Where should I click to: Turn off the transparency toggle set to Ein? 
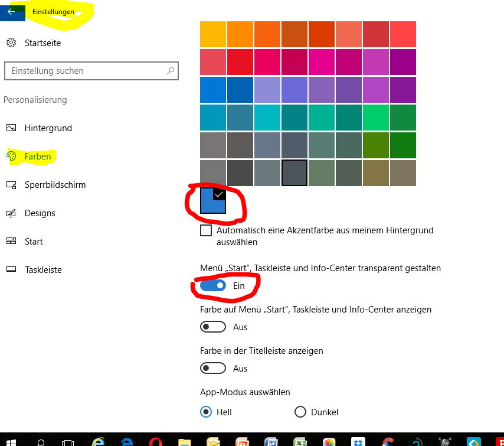coord(213,285)
